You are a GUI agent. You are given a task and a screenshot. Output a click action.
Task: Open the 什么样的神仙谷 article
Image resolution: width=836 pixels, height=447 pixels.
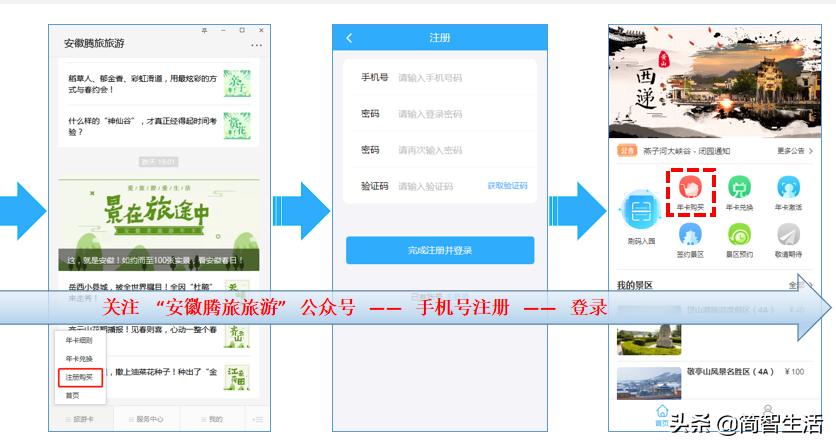coord(159,126)
